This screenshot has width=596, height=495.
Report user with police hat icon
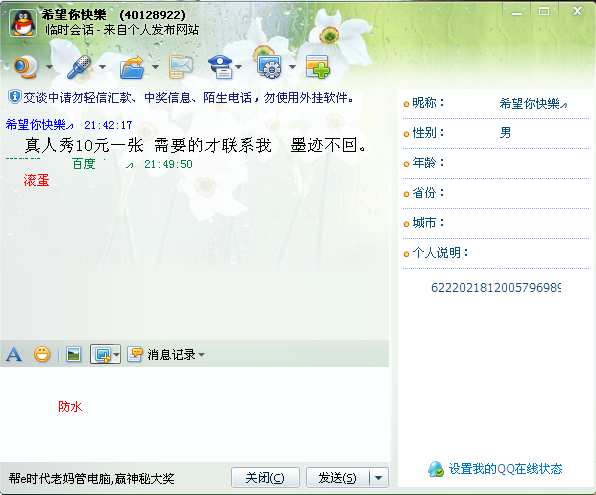click(220, 67)
